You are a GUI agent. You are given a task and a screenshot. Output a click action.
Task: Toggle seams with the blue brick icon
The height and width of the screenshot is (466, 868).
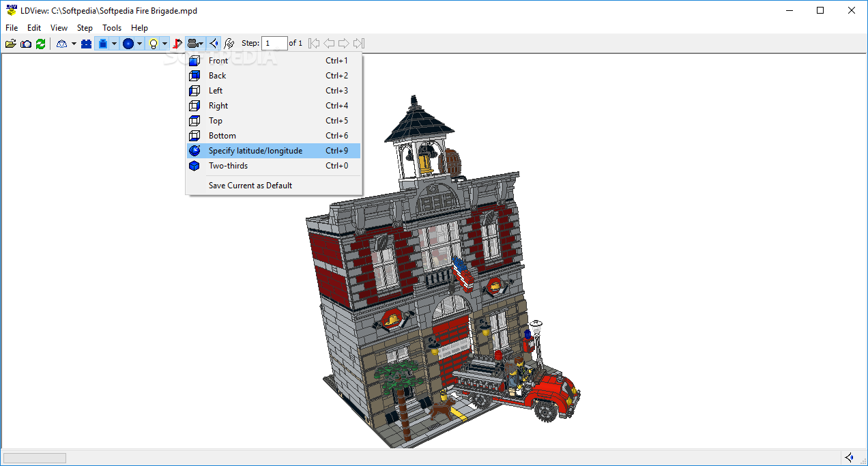(x=86, y=44)
